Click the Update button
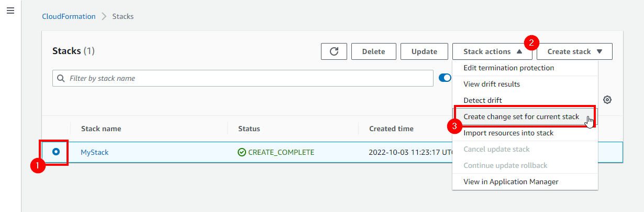The height and width of the screenshot is (212, 644). (x=424, y=51)
